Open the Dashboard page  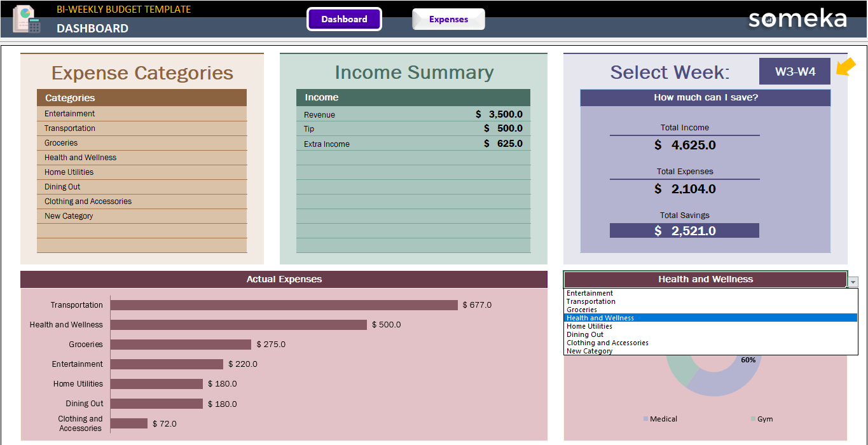[x=344, y=19]
